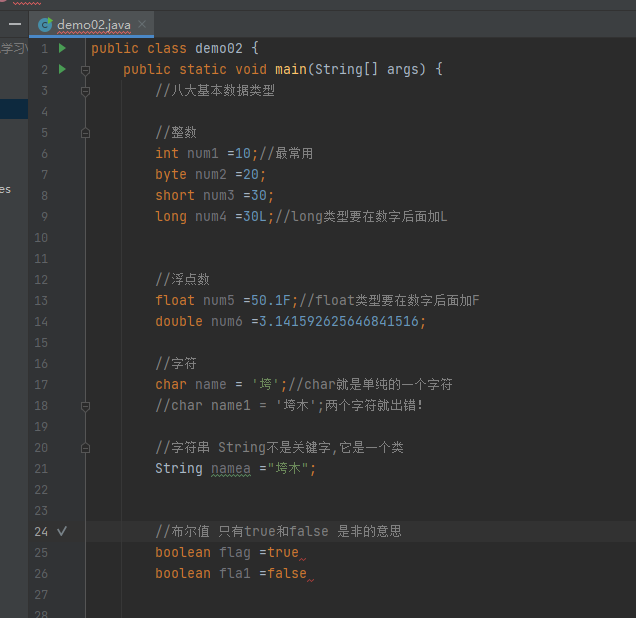Viewport: 636px width, 618px height.
Task: Click the Java class icon on demo02.java tab
Action: point(45,25)
